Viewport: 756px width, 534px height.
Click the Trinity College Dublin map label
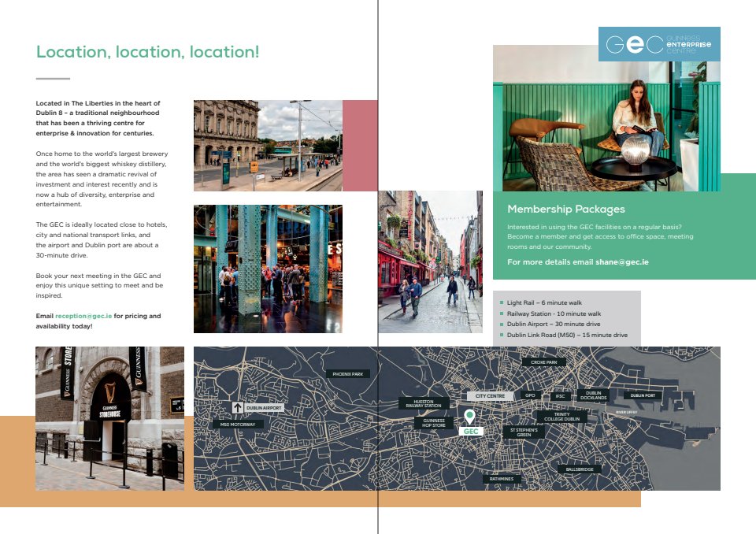561,417
